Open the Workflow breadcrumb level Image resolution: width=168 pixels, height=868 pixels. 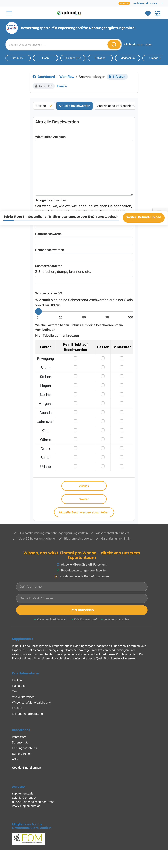pos(67,77)
